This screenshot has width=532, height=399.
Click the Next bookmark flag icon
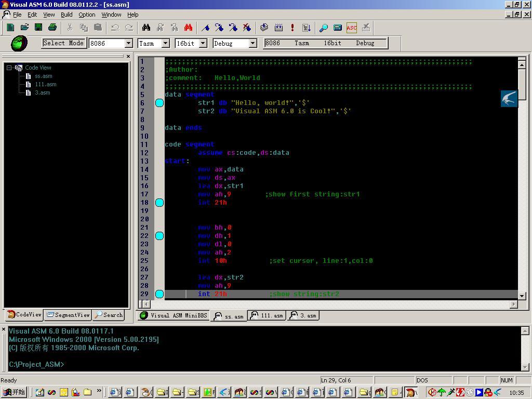[219, 28]
